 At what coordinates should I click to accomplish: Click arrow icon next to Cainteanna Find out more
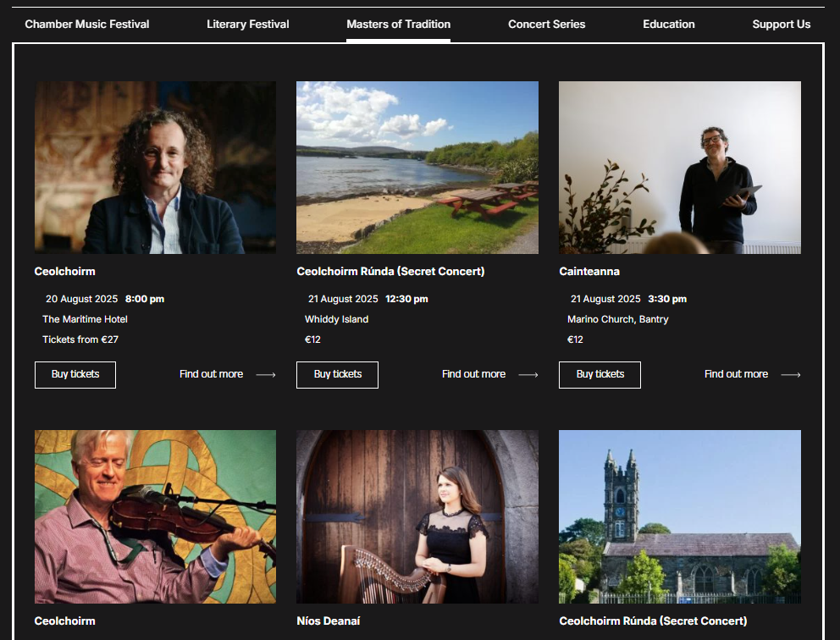tap(791, 375)
